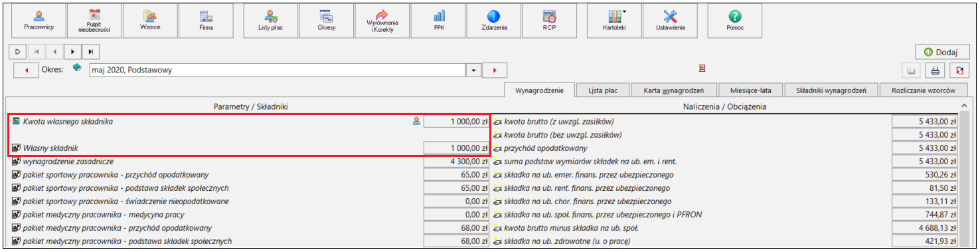Open the Kartoteki dropdown menu
980x252 pixels.
(x=615, y=21)
